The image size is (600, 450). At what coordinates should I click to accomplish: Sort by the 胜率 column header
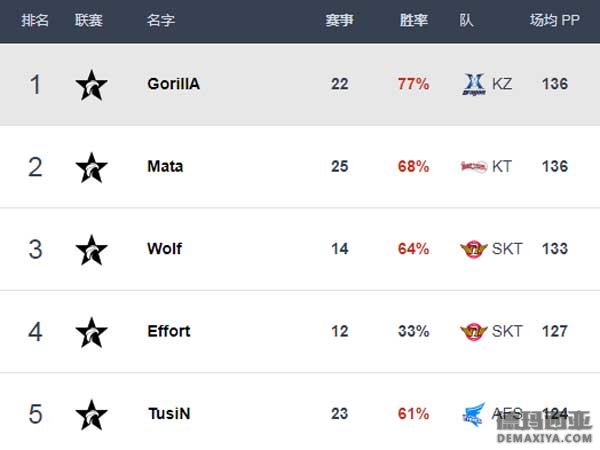pyautogui.click(x=414, y=20)
